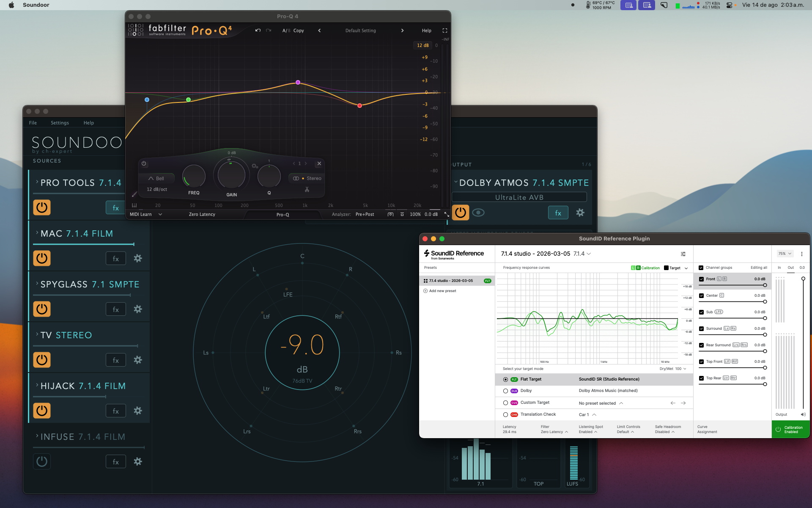Open the MIDI Learn dropdown arrow
Image resolution: width=812 pixels, height=508 pixels.
(x=160, y=215)
